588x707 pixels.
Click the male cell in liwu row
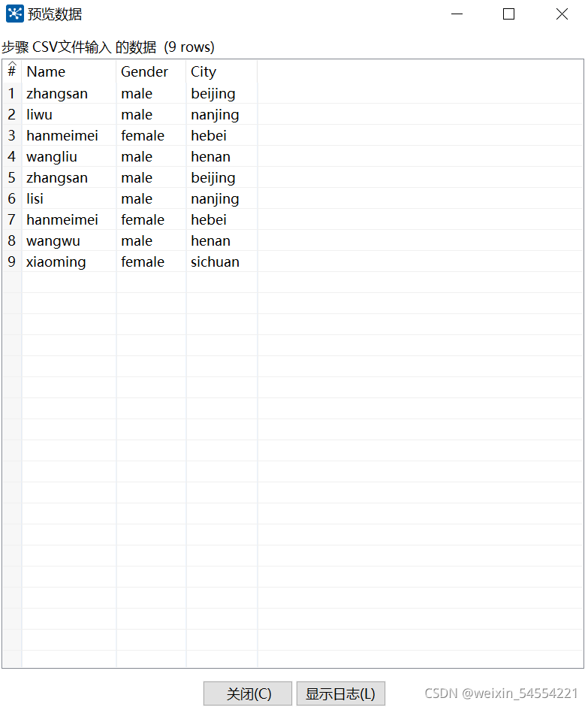pyautogui.click(x=151, y=114)
